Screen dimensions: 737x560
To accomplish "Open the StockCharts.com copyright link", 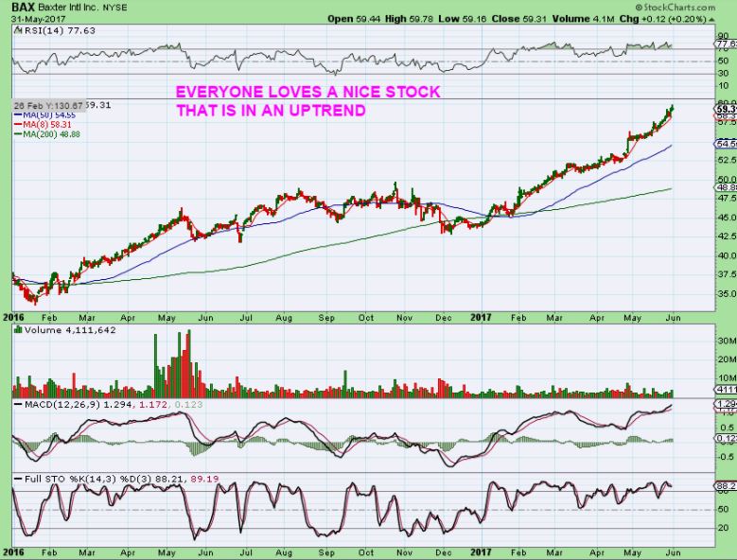I will [x=675, y=8].
